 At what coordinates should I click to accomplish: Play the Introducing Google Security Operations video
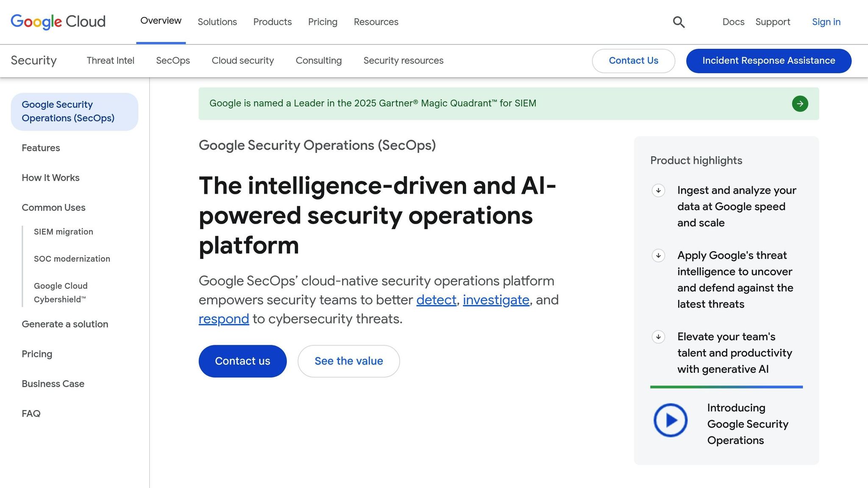tap(671, 420)
